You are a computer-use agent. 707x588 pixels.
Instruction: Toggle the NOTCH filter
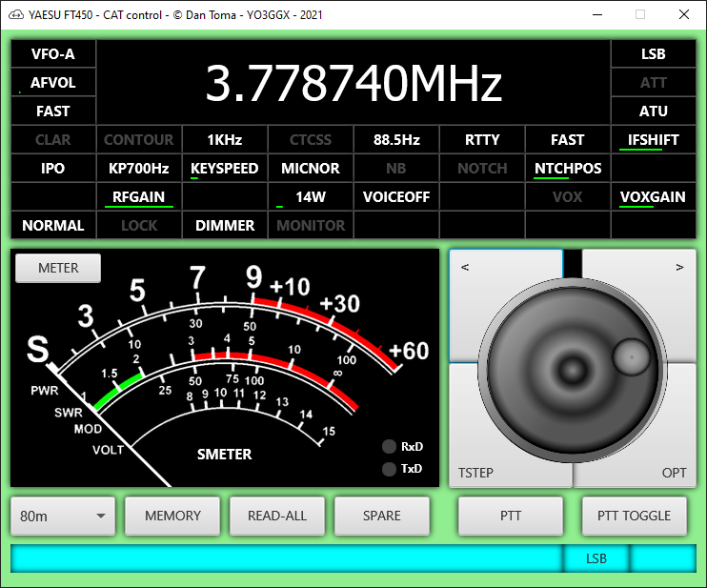[482, 168]
